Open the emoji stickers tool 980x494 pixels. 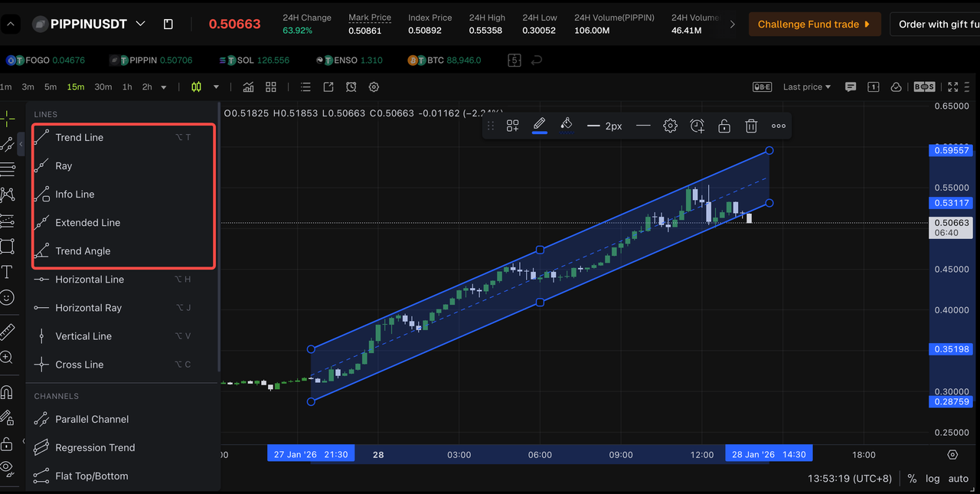coord(8,297)
